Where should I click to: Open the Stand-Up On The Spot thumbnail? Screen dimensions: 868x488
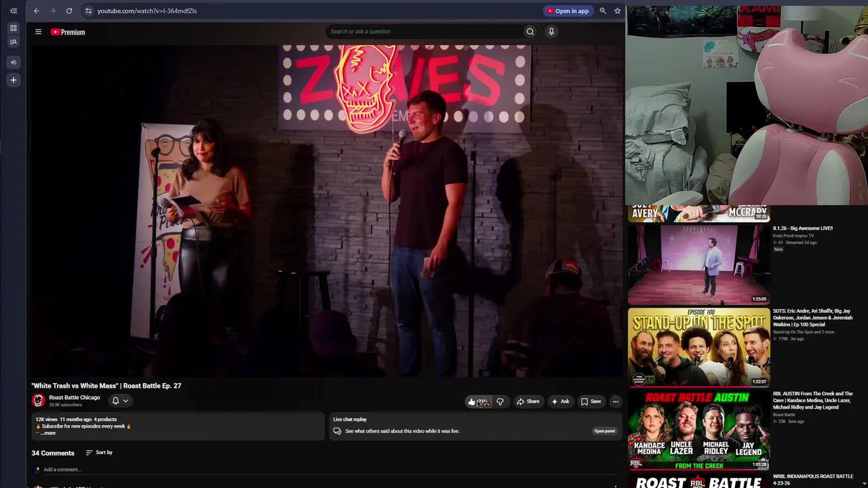[698, 348]
